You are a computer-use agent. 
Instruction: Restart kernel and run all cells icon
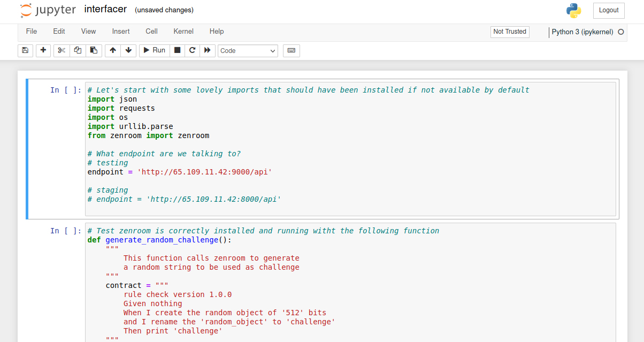click(208, 50)
